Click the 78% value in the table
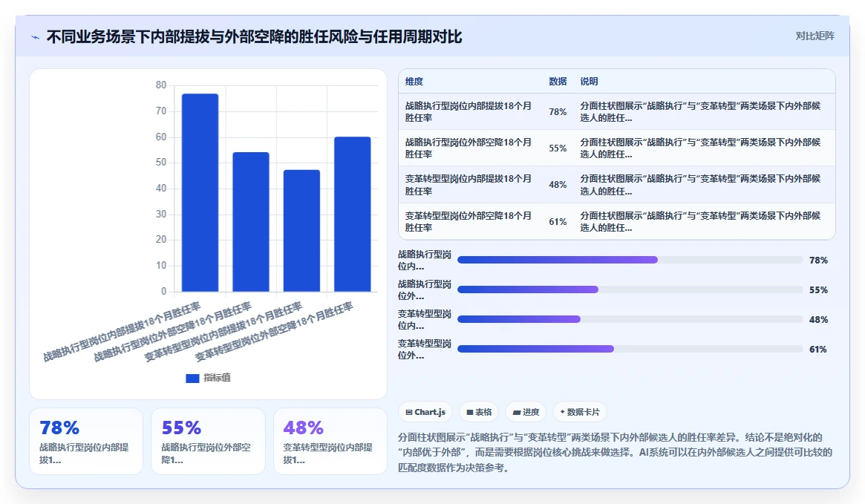865x504 pixels. (x=558, y=112)
